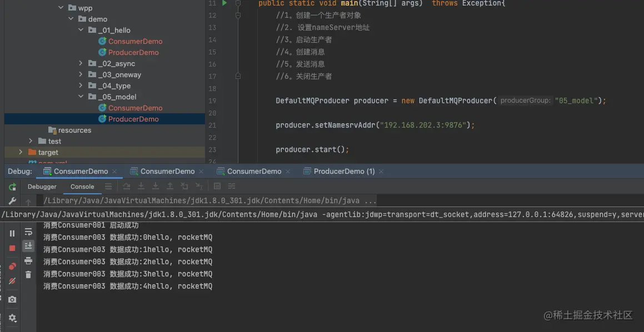The image size is (644, 332).
Task: Collapse the demo package node
Action: click(x=71, y=19)
